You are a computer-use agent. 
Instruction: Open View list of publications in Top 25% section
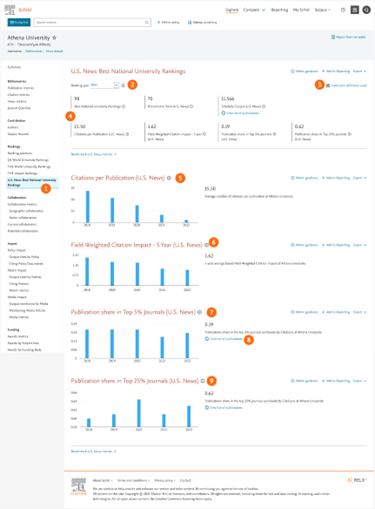224,408
